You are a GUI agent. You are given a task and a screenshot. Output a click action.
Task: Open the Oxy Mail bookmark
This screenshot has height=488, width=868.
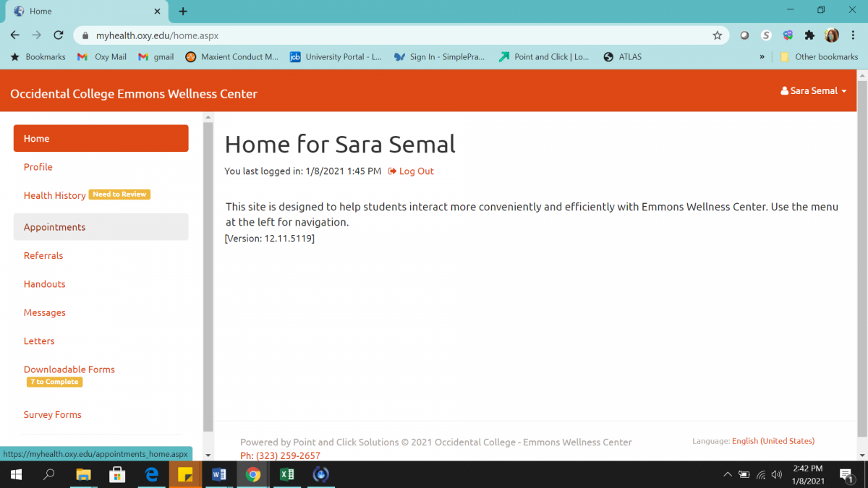pyautogui.click(x=102, y=56)
